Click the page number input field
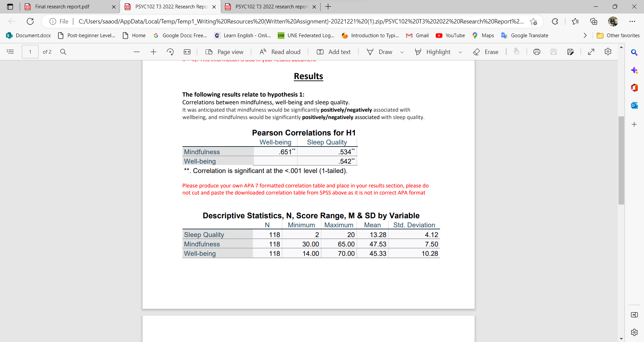644x342 pixels. 30,52
